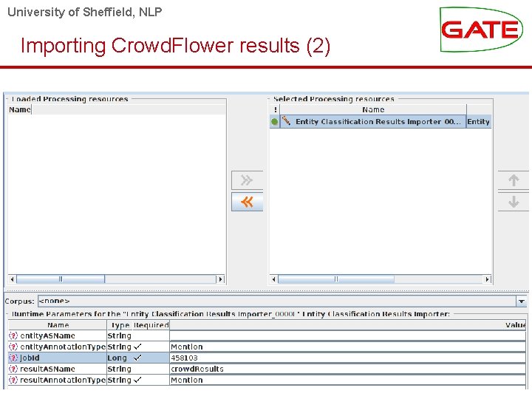This screenshot has width=532, height=399.
Task: Click the importer resource icon beside Entity Classification Results Importer
Action: point(287,120)
